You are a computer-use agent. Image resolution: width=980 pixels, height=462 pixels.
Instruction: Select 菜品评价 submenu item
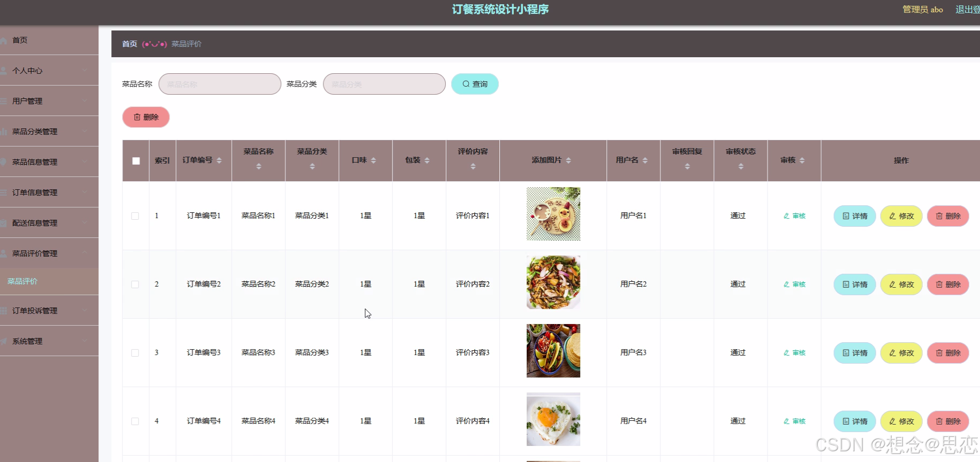49,281
